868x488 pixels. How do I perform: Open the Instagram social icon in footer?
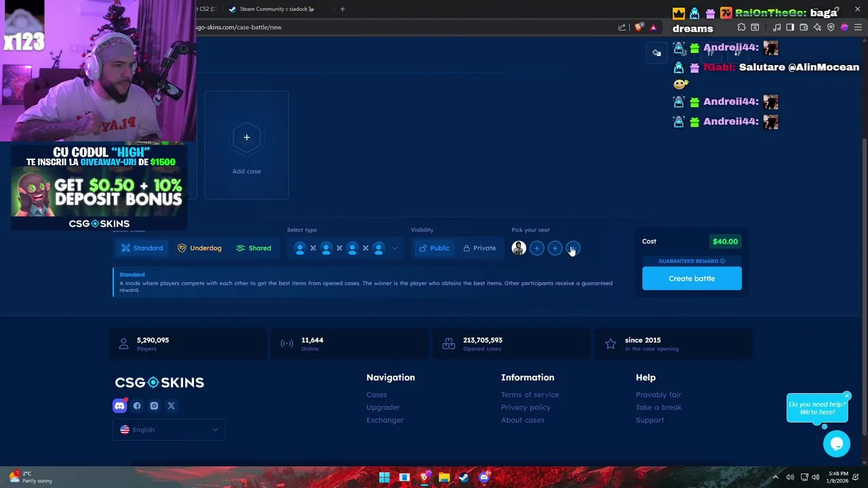(x=154, y=406)
